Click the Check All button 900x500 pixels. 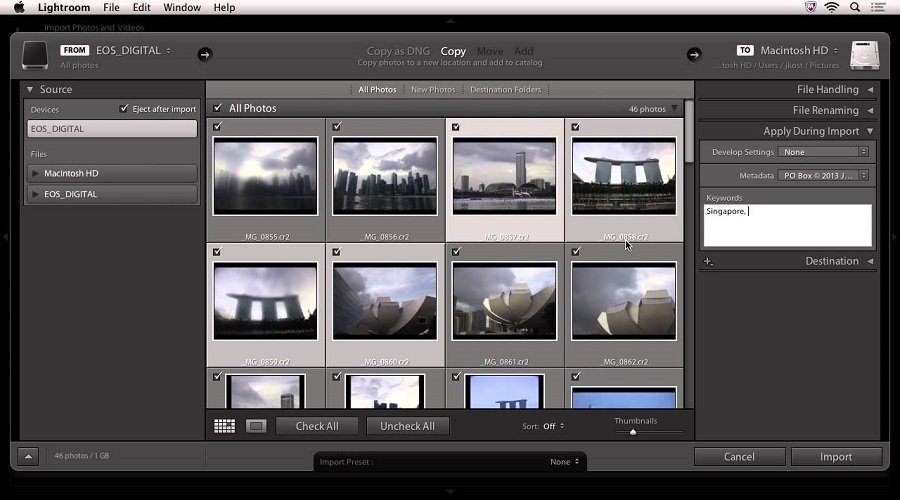317,426
